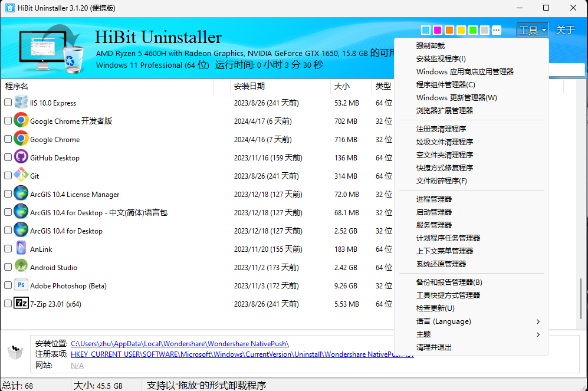Open 启动管理器 menu item
The width and height of the screenshot is (588, 391).
(x=471, y=212)
